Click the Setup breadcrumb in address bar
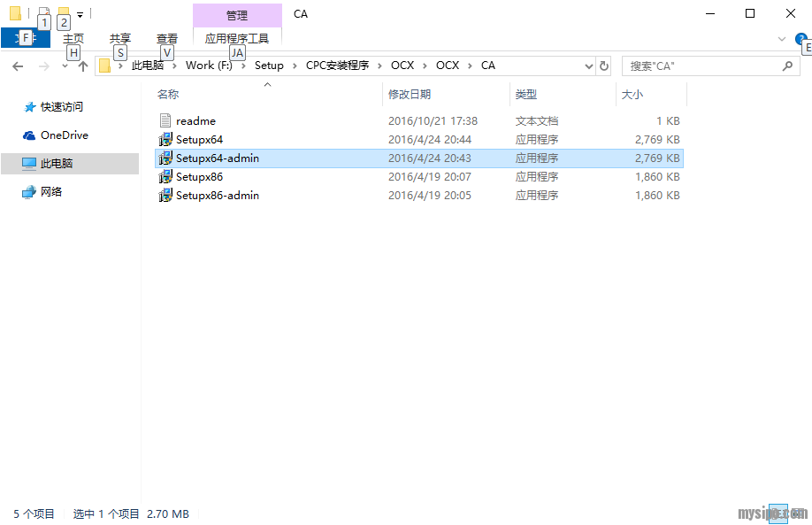The width and height of the screenshot is (812, 525). [269, 66]
